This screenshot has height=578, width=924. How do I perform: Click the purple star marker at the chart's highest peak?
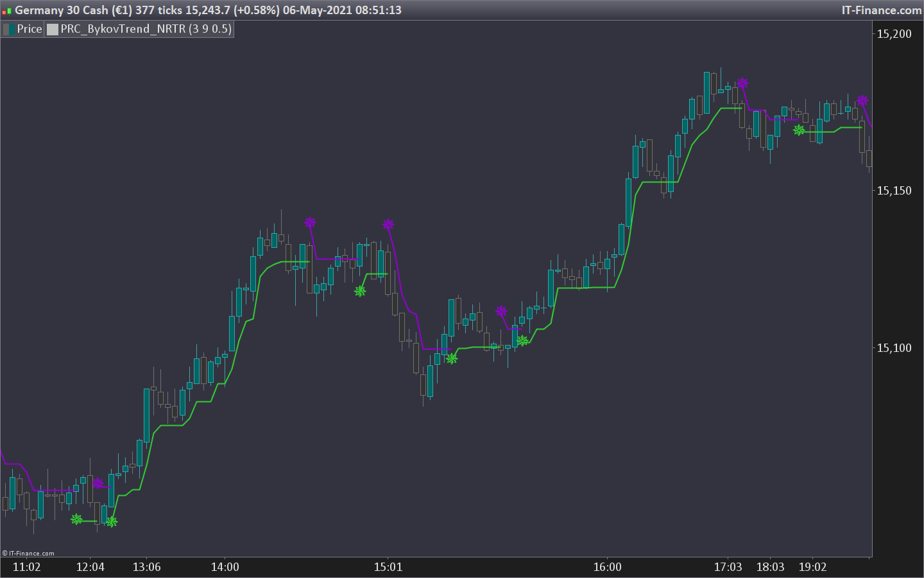tap(742, 83)
